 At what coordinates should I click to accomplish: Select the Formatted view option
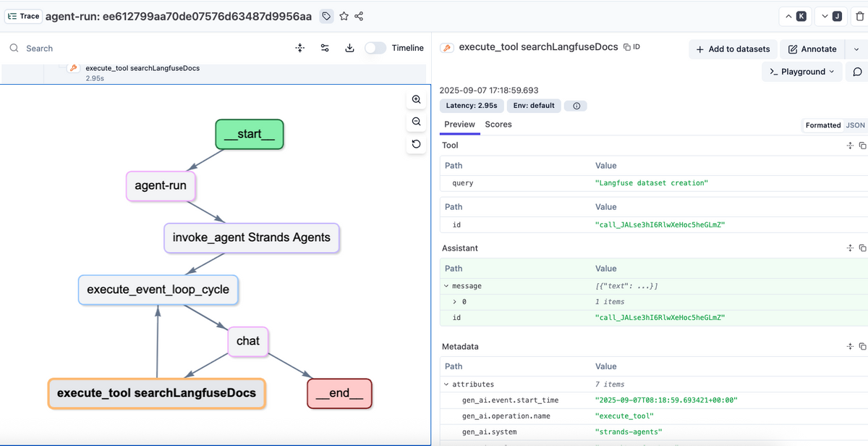(x=823, y=125)
